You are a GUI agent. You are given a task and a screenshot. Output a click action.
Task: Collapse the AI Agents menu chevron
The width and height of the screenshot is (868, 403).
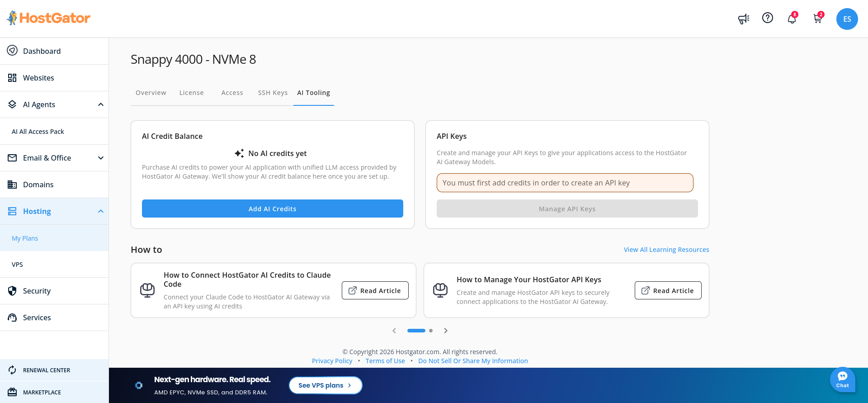(x=101, y=104)
